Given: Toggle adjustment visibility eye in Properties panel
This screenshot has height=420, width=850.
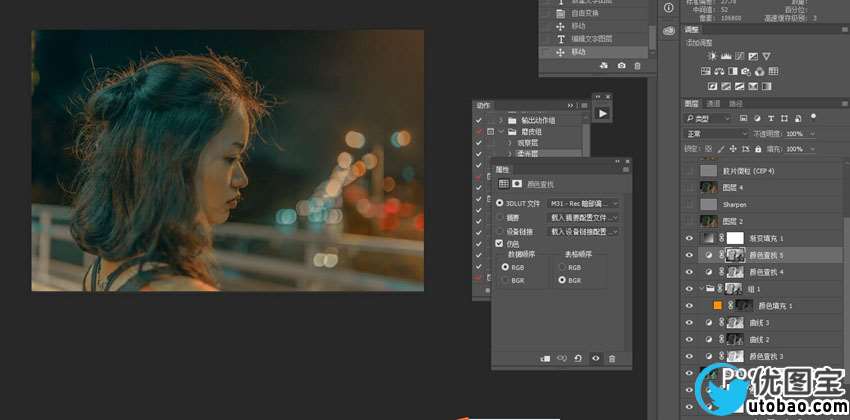Looking at the screenshot, I should coord(595,359).
